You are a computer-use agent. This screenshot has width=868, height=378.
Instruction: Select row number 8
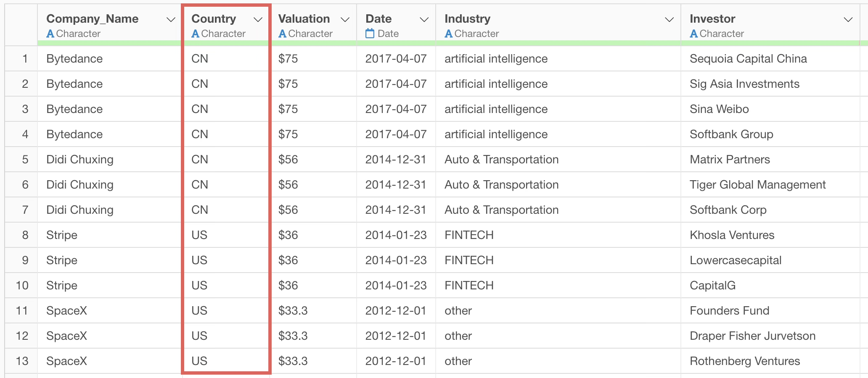click(25, 235)
